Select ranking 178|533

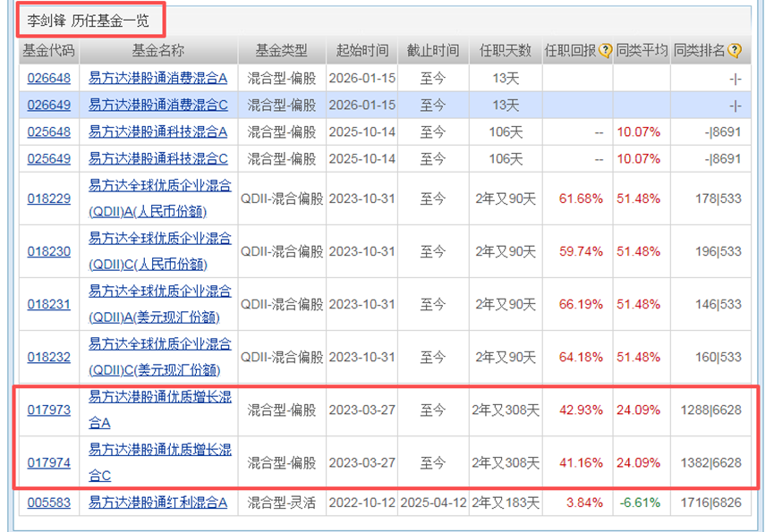[x=719, y=198]
